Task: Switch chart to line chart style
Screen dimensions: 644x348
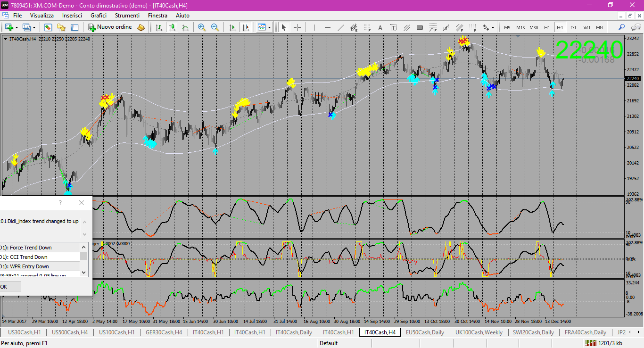Action: (x=185, y=27)
